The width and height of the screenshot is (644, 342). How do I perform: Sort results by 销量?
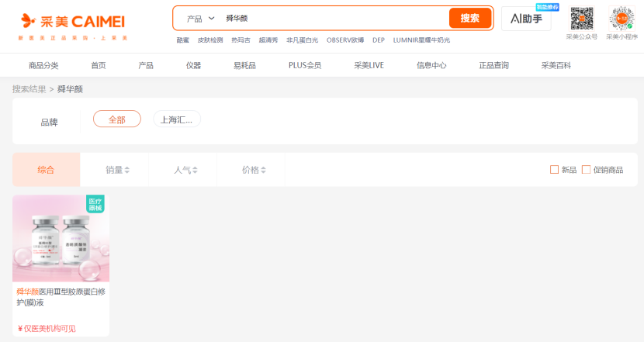click(117, 170)
